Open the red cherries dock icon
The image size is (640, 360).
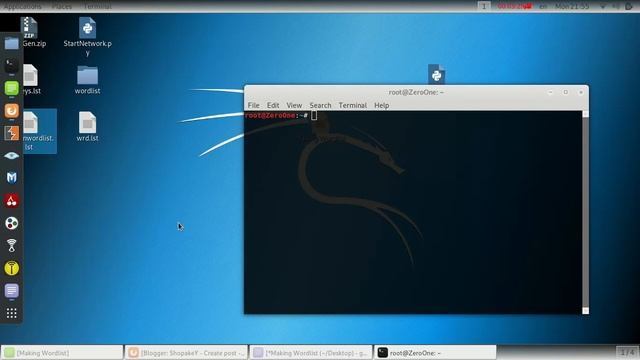[11, 200]
